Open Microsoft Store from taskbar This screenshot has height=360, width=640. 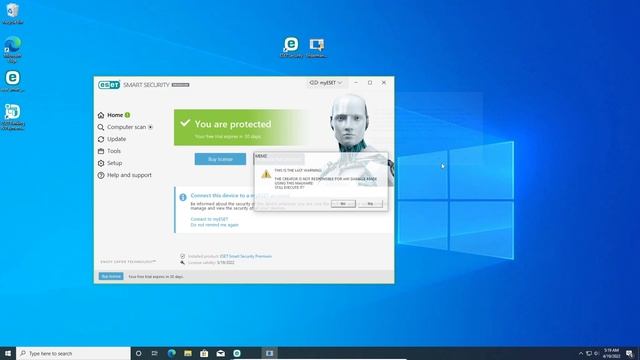pyautogui.click(x=204, y=353)
